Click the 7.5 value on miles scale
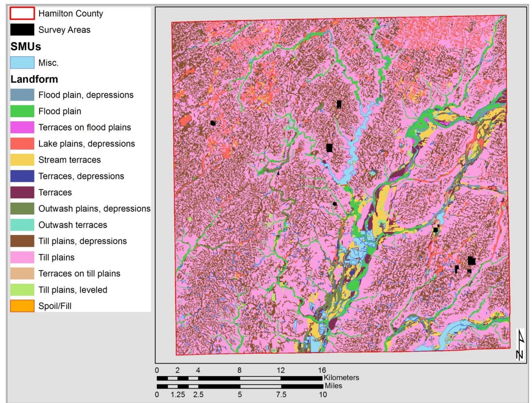 coord(281,395)
